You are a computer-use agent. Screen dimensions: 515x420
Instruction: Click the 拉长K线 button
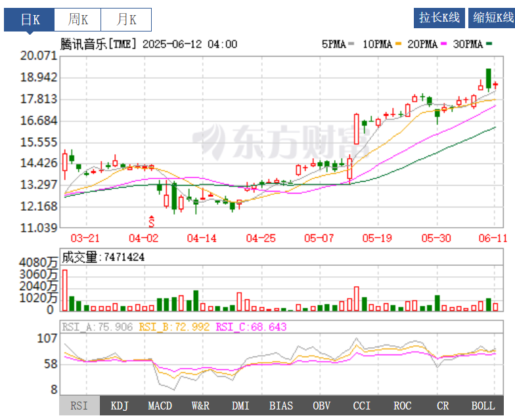point(439,18)
